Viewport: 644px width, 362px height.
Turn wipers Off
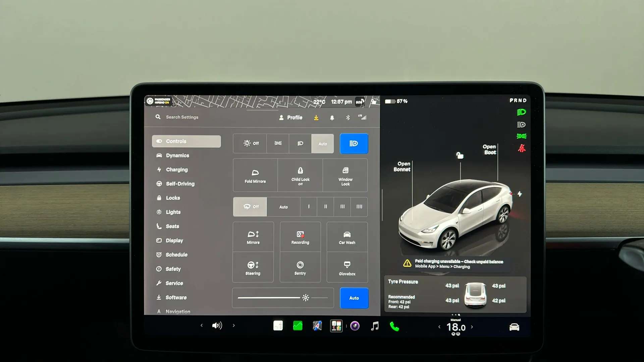click(x=250, y=207)
